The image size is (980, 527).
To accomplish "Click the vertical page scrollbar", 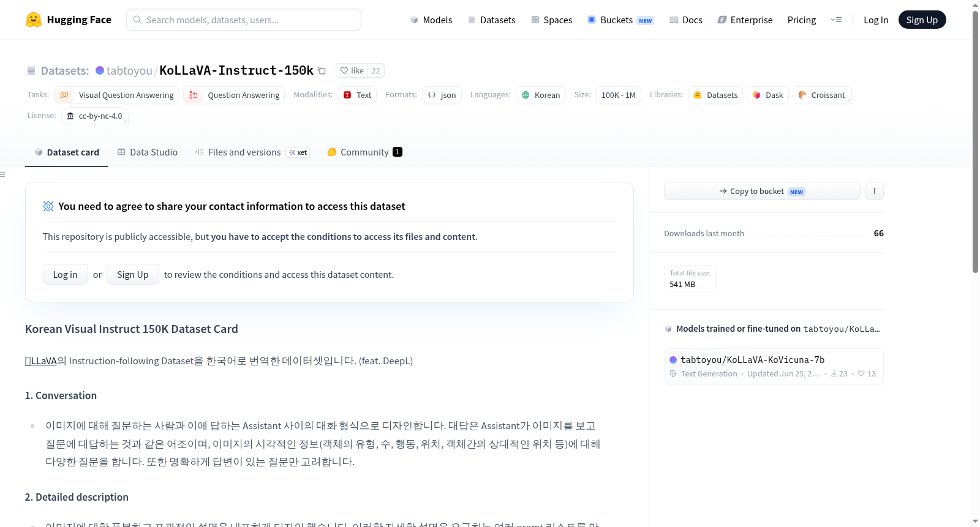I will [975, 141].
